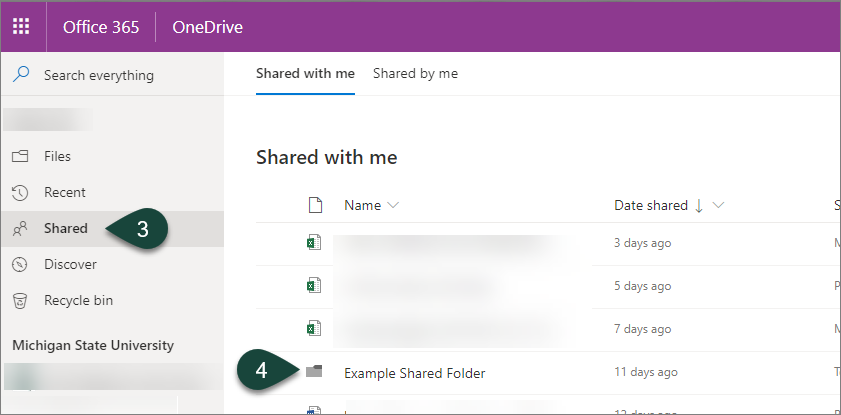The height and width of the screenshot is (415, 841).
Task: Click the Discover compass icon
Action: click(x=20, y=264)
